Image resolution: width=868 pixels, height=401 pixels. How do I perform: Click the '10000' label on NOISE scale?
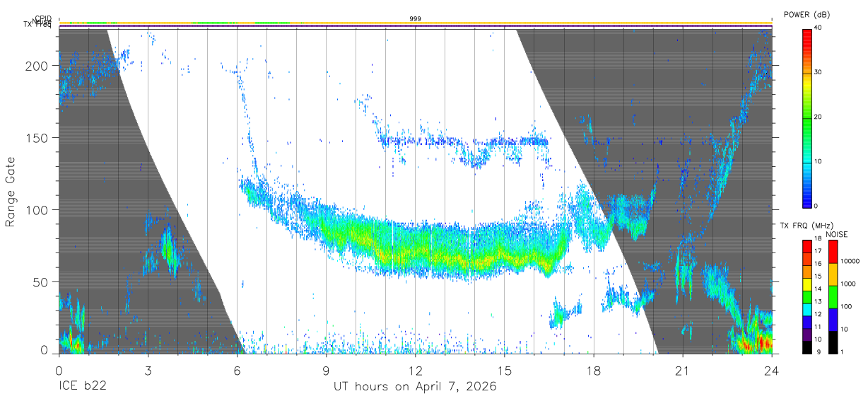[851, 261]
